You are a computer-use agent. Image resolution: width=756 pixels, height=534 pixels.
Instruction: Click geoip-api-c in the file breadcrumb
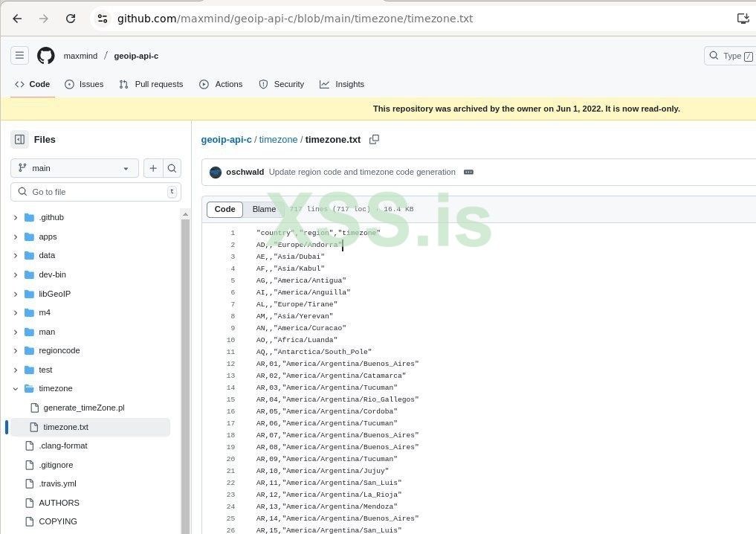[x=226, y=139]
